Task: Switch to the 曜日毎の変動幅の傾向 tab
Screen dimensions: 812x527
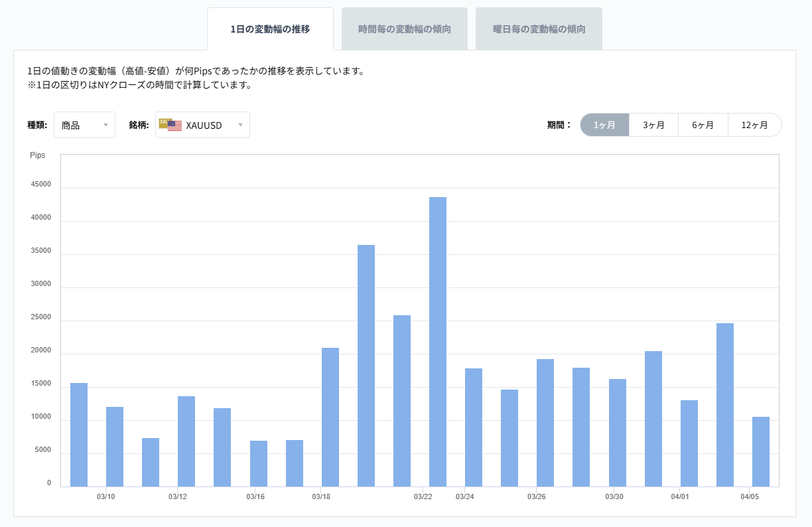Action: [538, 28]
